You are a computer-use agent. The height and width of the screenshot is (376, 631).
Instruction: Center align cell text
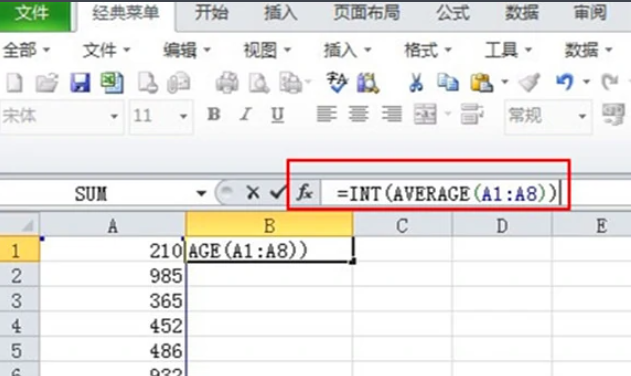(x=358, y=114)
